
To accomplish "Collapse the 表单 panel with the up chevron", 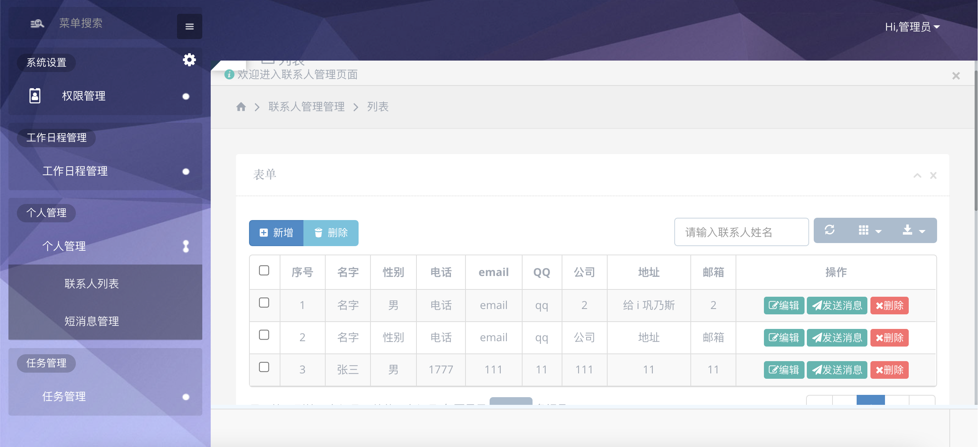I will (x=917, y=176).
